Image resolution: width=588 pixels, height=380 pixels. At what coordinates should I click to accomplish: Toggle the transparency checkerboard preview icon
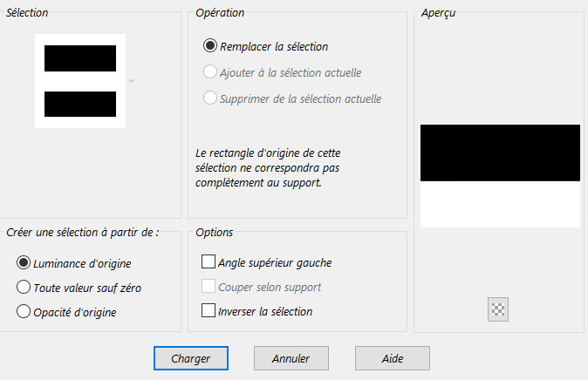coord(498,309)
